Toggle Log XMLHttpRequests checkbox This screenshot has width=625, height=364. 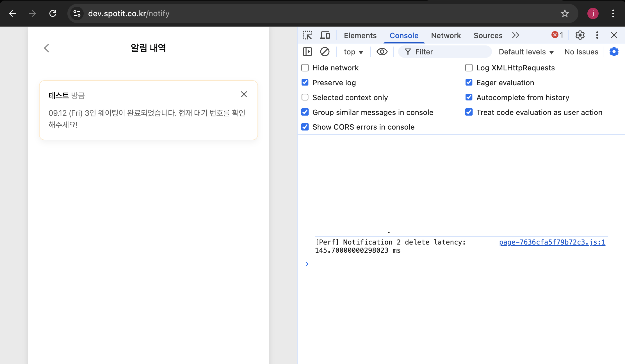(469, 68)
